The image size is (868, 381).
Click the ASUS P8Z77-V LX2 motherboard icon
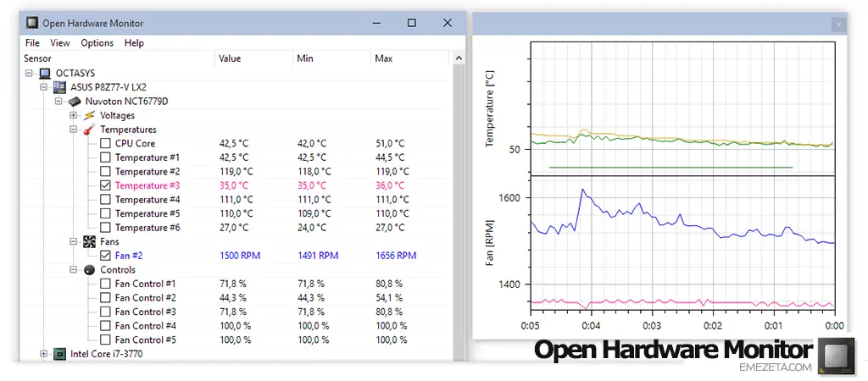click(x=60, y=87)
